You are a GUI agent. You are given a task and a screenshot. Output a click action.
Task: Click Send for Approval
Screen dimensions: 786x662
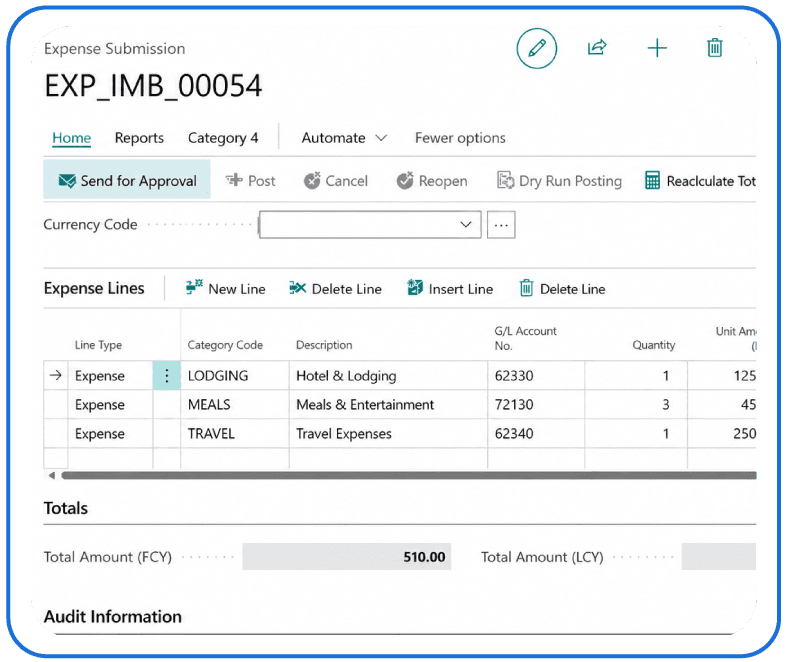click(127, 180)
